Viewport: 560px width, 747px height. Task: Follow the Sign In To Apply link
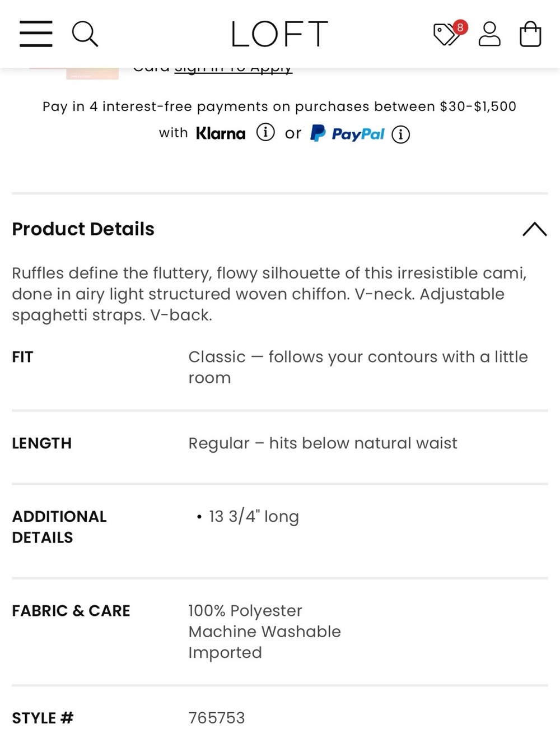[234, 69]
